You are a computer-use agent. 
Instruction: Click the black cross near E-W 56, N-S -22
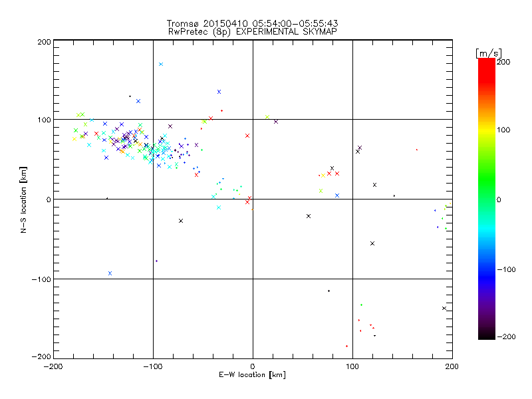point(309,216)
